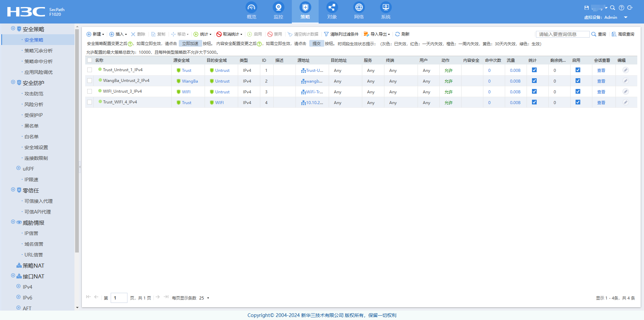Select the Trust_WIFI_4_IPv4 row checkbox
Image resolution: width=644 pixels, height=320 pixels.
90,102
